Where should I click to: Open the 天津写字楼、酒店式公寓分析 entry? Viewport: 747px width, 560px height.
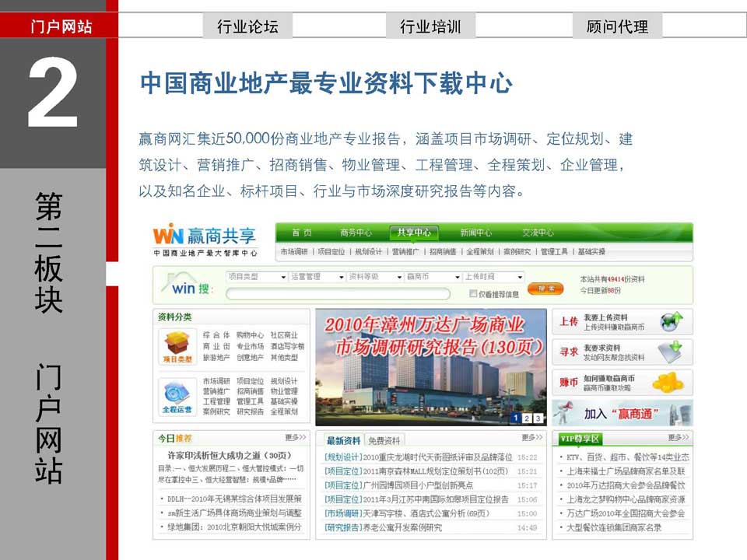407,513
